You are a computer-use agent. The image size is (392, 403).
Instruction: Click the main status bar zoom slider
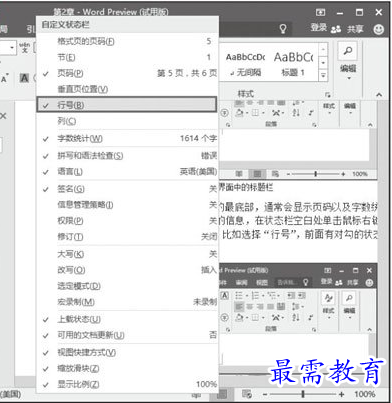click(x=303, y=394)
